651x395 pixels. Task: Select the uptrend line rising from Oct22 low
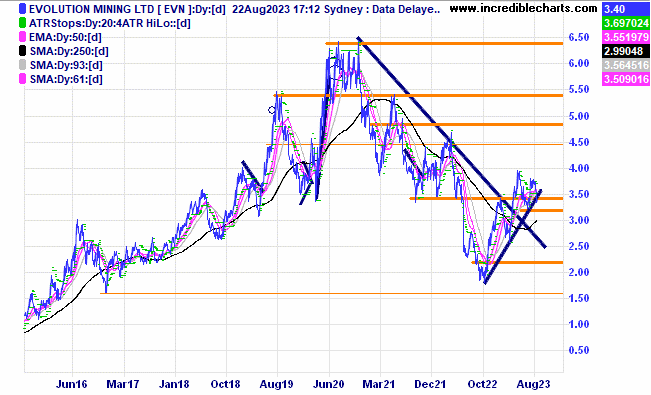tap(513, 237)
